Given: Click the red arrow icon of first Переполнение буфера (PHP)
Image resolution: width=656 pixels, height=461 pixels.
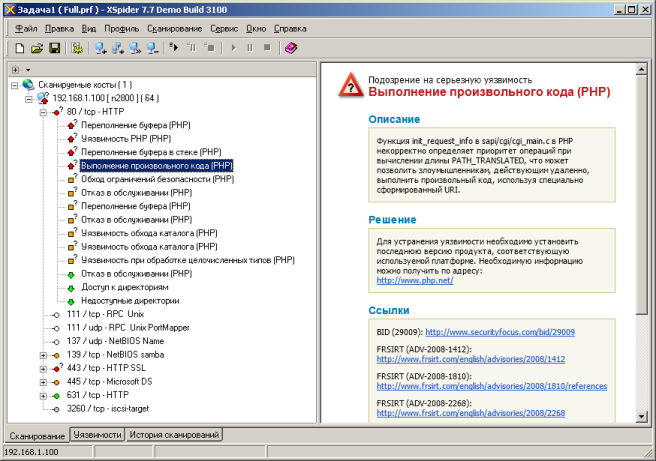Looking at the screenshot, I should (72, 125).
